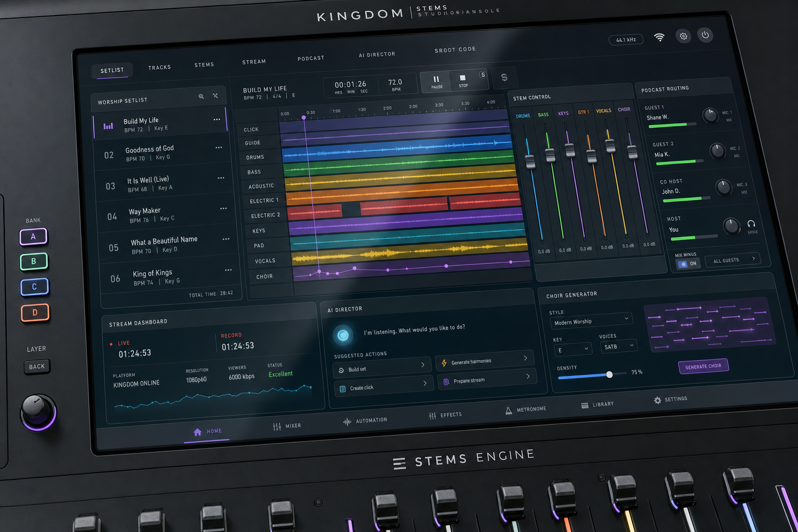This screenshot has width=798, height=532.
Task: Open Automation from bottom navigation
Action: (x=365, y=421)
